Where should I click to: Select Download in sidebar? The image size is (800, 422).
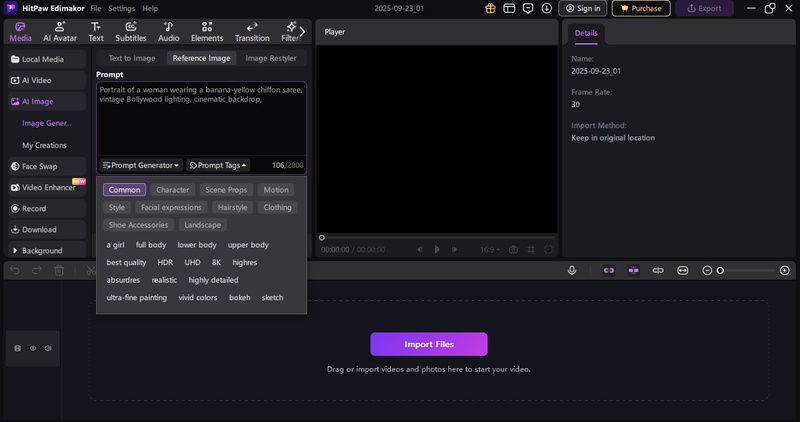pyautogui.click(x=47, y=230)
